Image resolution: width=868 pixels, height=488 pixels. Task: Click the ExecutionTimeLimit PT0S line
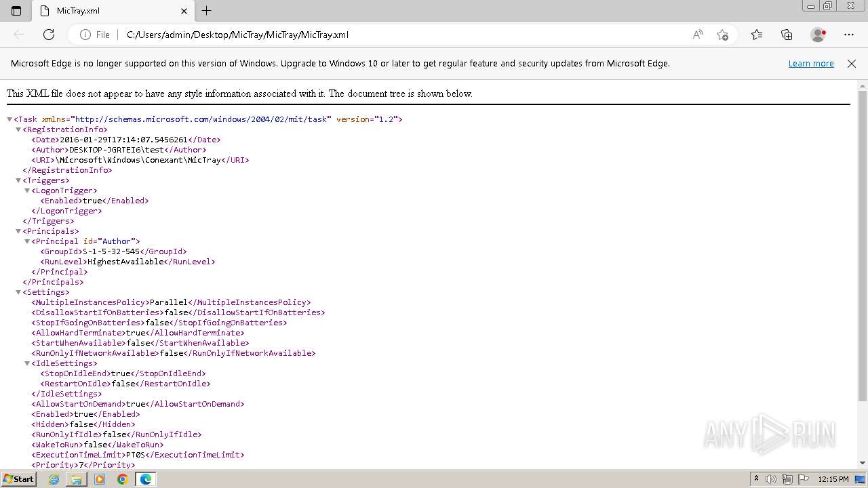click(138, 455)
